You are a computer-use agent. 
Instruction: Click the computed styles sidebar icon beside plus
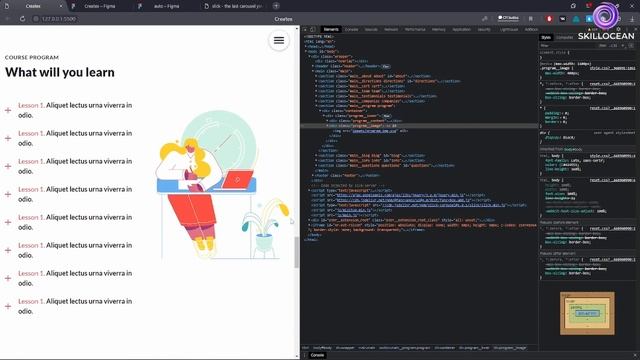click(631, 46)
